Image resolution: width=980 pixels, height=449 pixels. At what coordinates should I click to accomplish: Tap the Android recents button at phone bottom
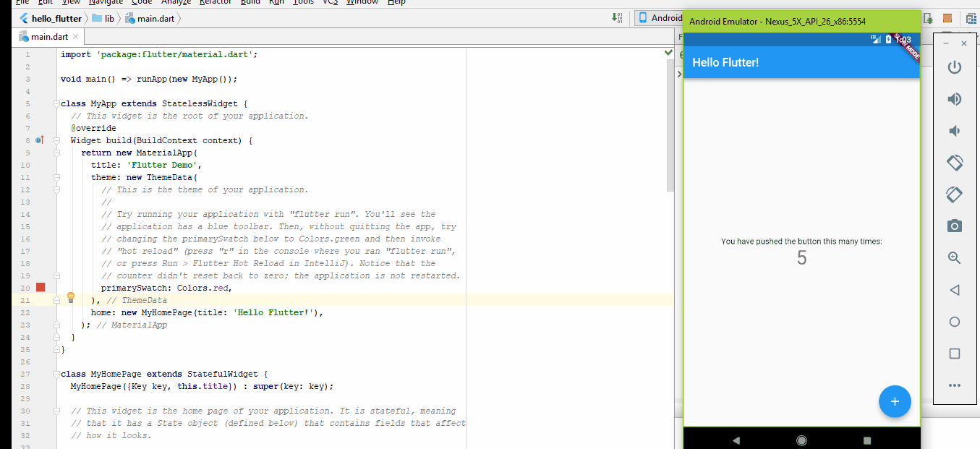click(x=867, y=440)
